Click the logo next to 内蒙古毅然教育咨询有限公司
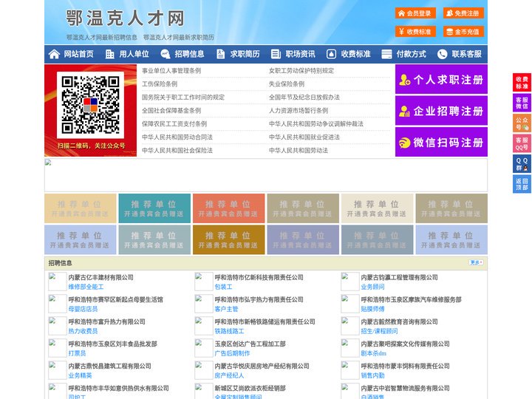 point(349,326)
